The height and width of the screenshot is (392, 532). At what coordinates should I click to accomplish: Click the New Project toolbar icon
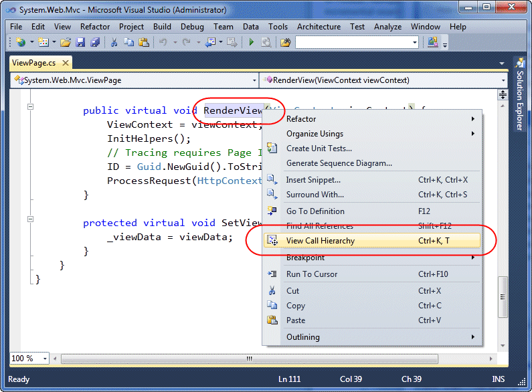(x=21, y=42)
